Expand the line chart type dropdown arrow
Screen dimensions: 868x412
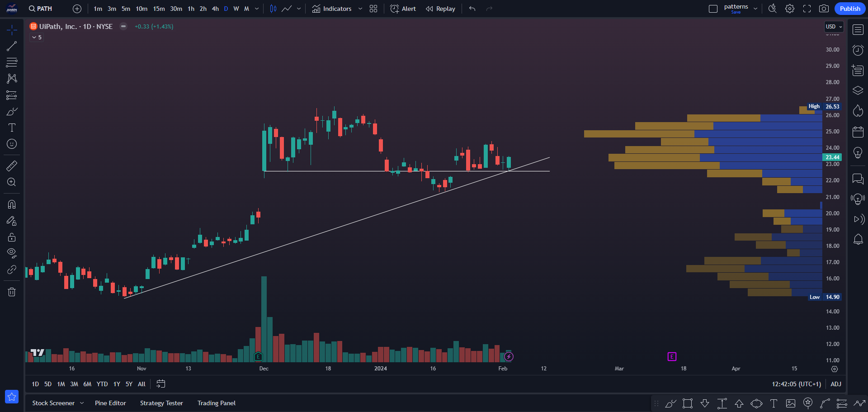tap(299, 9)
